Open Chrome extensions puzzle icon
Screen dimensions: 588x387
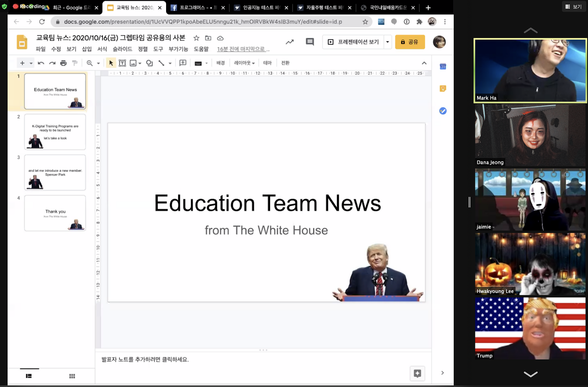click(419, 22)
